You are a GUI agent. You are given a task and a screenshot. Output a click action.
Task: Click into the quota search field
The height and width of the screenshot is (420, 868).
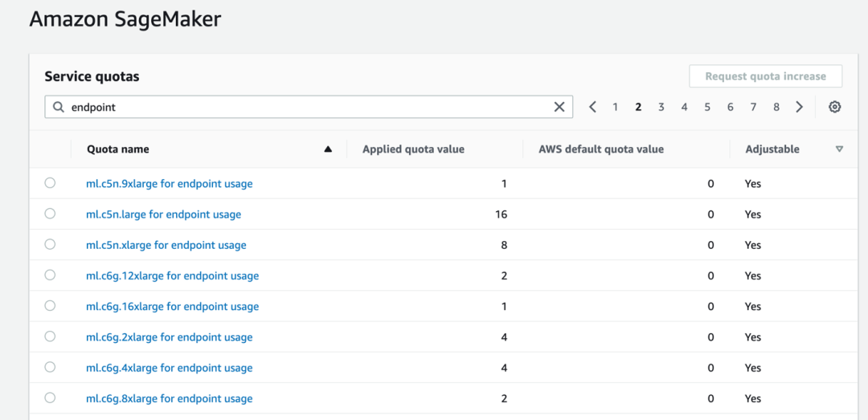tap(305, 107)
